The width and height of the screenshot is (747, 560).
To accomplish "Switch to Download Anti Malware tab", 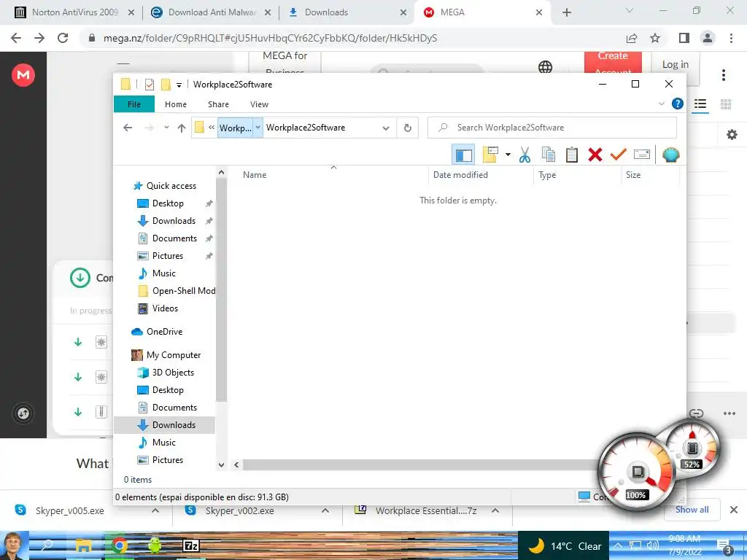I will (212, 12).
